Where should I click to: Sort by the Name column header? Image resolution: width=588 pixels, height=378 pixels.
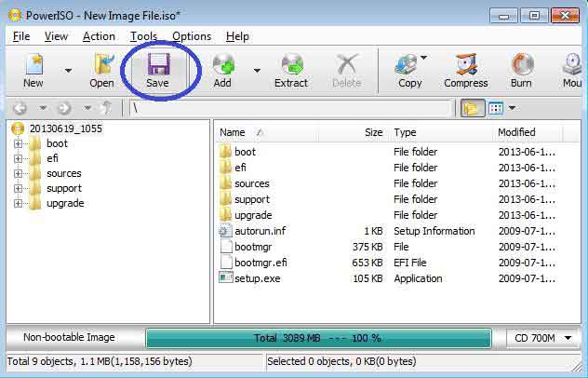pyautogui.click(x=266, y=132)
